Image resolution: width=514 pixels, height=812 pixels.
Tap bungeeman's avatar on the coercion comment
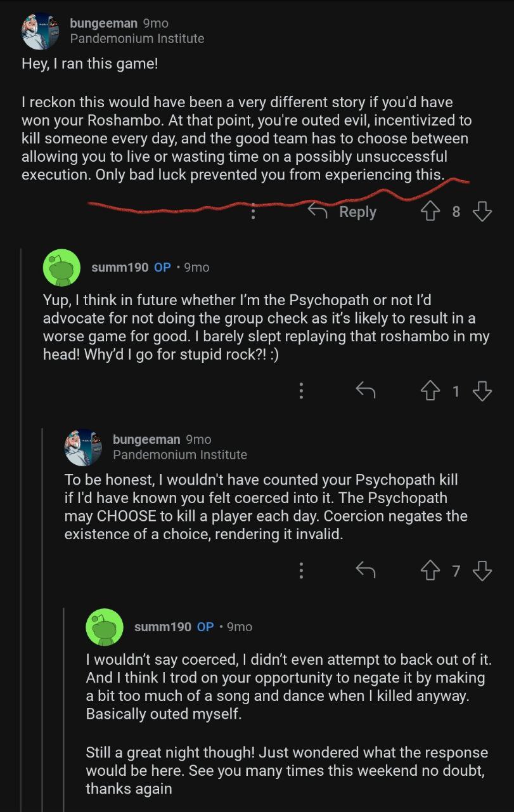83,447
